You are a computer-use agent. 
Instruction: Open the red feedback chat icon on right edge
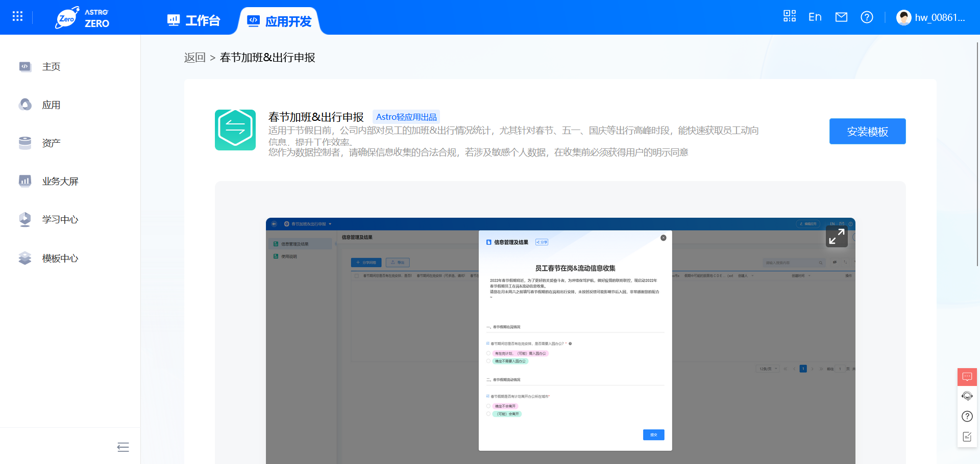[966, 377]
